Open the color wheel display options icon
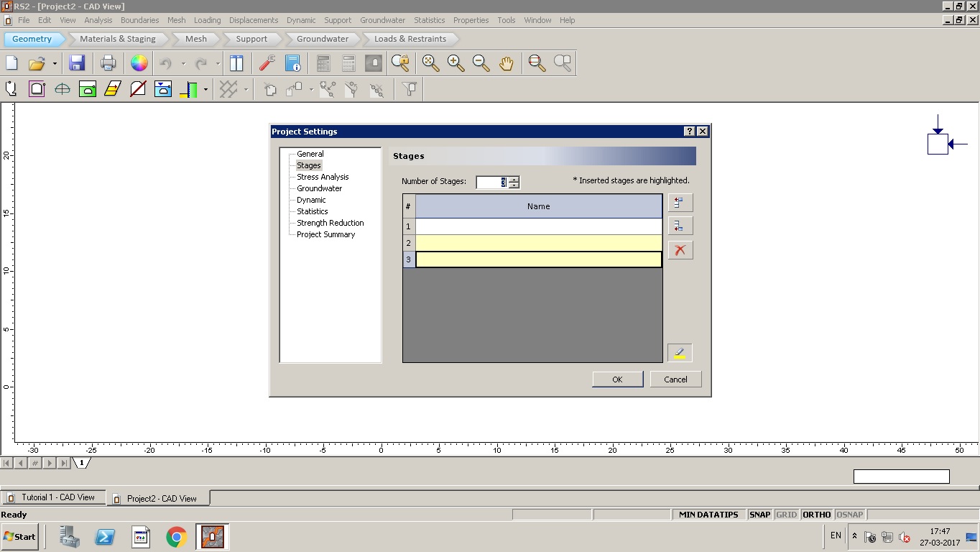Screen dimensions: 980x552 pyautogui.click(x=139, y=63)
